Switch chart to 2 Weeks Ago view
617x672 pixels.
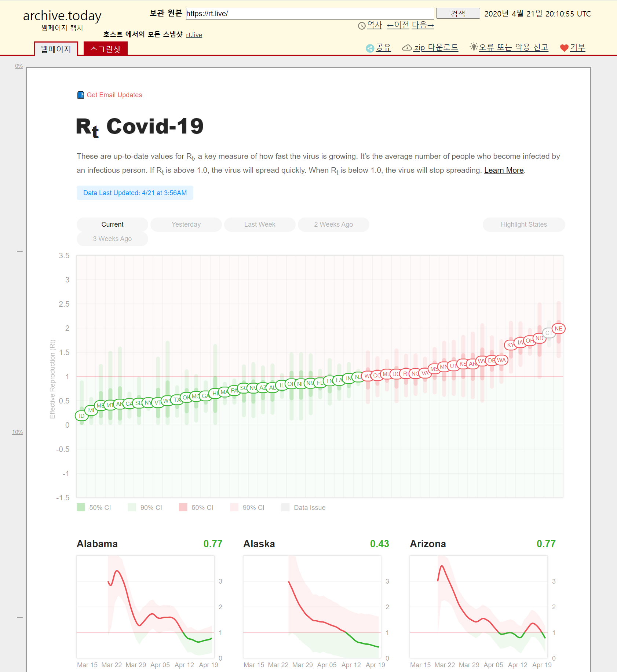click(x=333, y=224)
